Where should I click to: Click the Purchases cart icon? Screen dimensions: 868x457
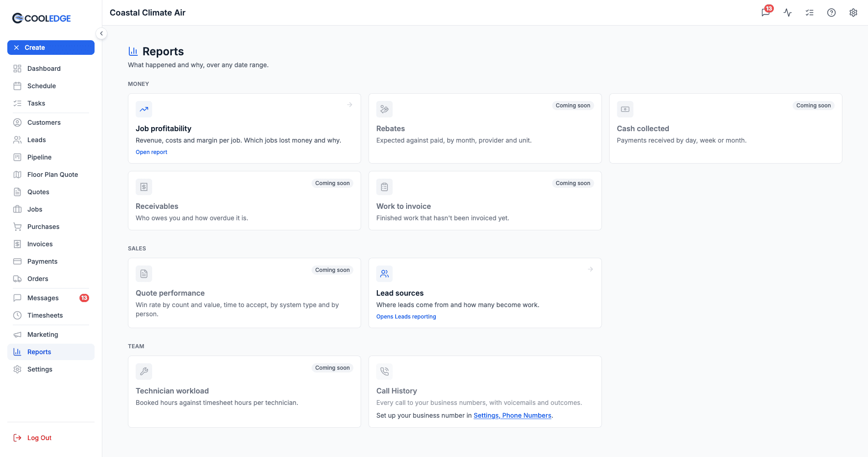(17, 227)
